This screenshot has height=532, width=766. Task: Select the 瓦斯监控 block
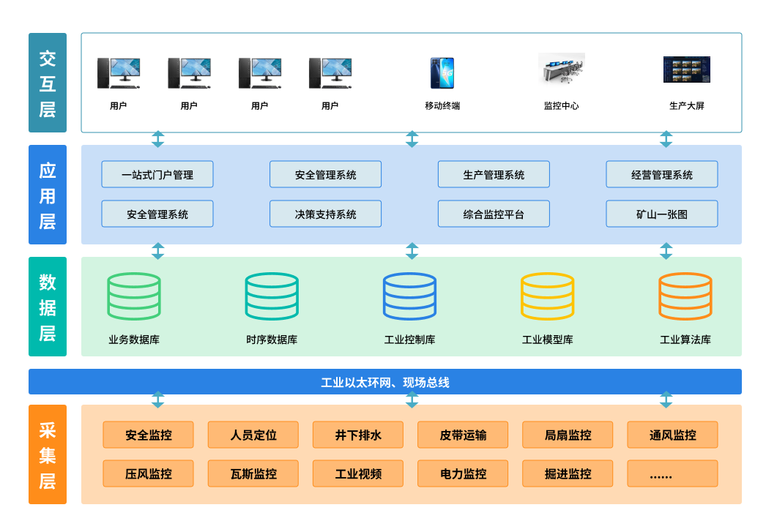[x=253, y=473]
